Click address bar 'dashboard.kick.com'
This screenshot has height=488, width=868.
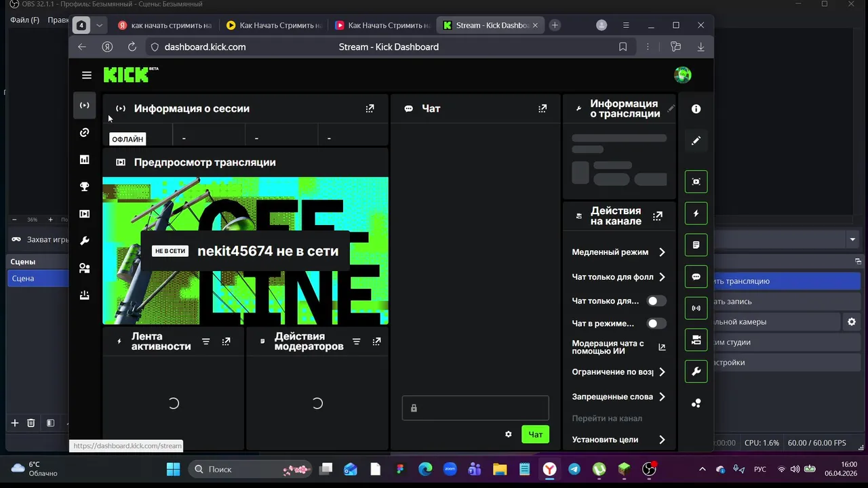pyautogui.click(x=205, y=47)
